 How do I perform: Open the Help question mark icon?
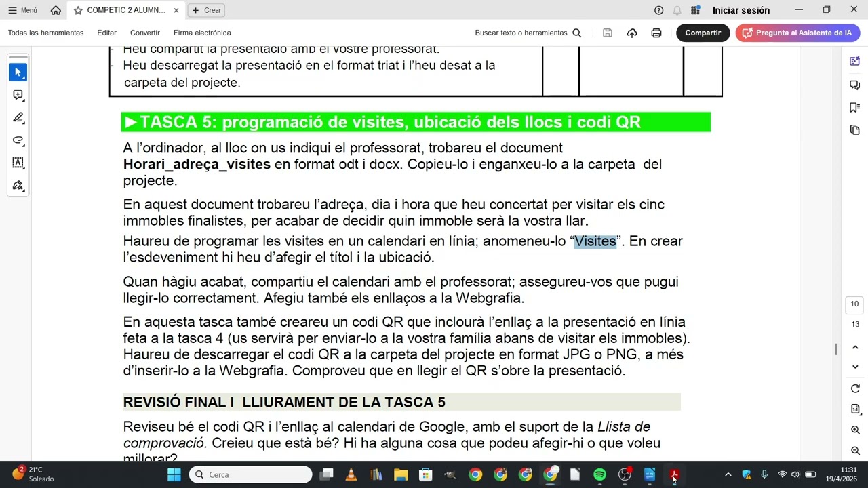pyautogui.click(x=658, y=10)
